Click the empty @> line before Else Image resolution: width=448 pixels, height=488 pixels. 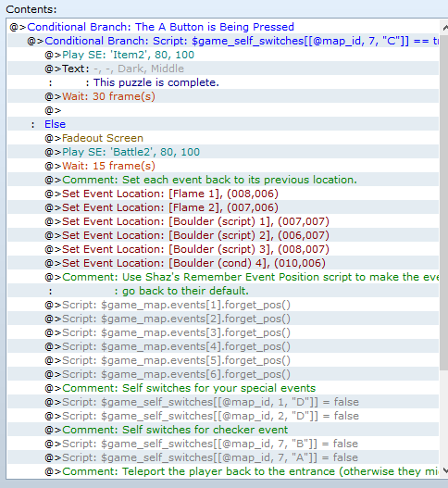(x=223, y=110)
